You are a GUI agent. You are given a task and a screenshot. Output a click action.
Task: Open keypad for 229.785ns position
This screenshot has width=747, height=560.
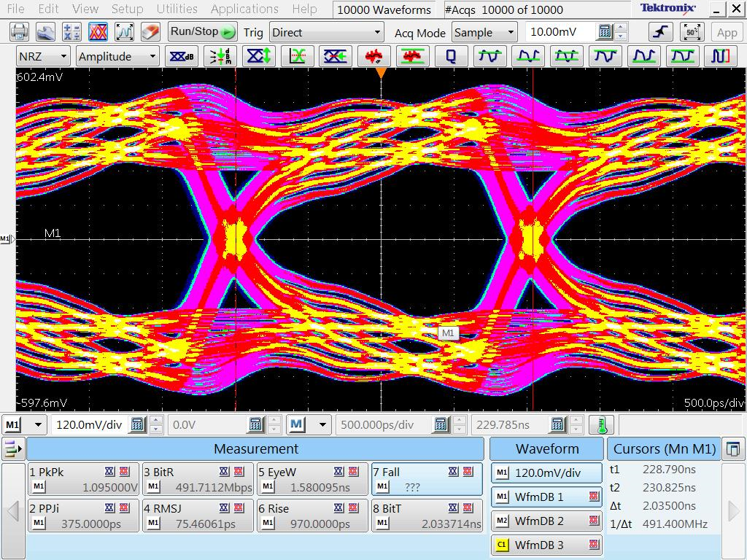[558, 424]
